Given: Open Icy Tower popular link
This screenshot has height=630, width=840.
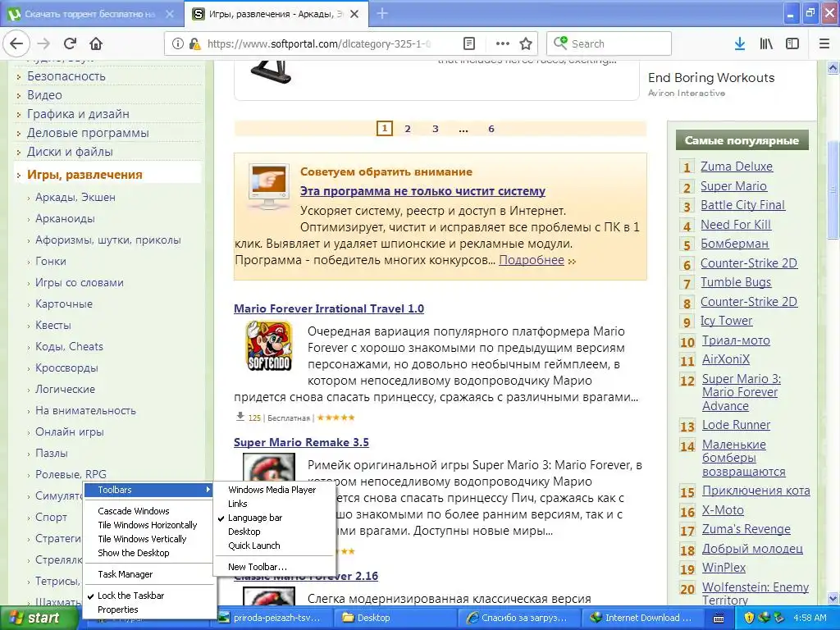Looking at the screenshot, I should [727, 321].
